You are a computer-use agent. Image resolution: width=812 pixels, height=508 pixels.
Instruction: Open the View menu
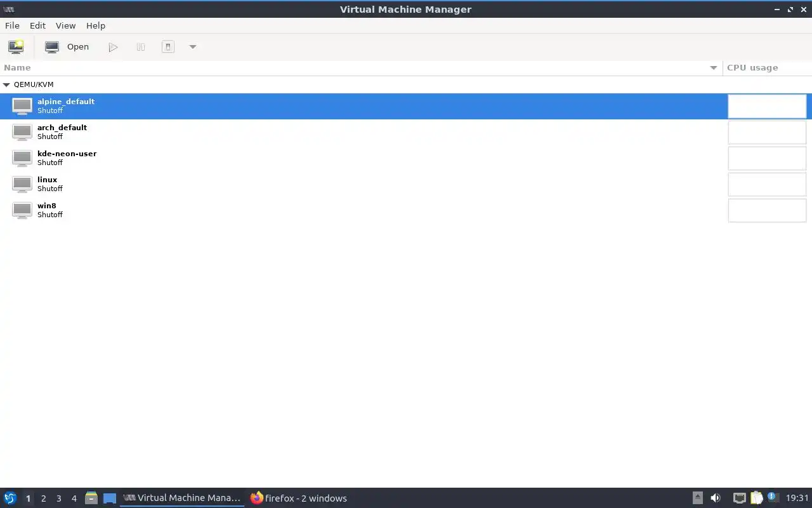click(x=65, y=25)
